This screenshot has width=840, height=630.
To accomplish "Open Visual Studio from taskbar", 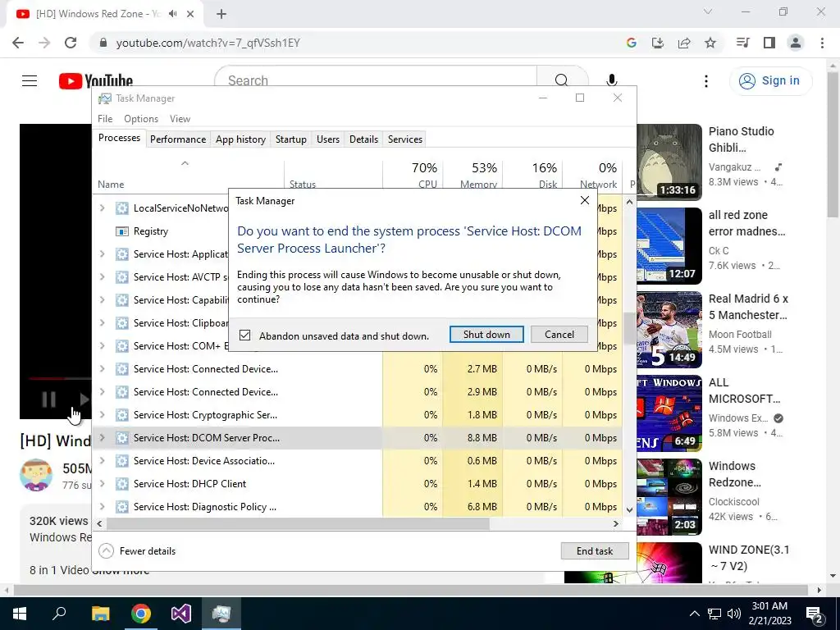I will [181, 614].
